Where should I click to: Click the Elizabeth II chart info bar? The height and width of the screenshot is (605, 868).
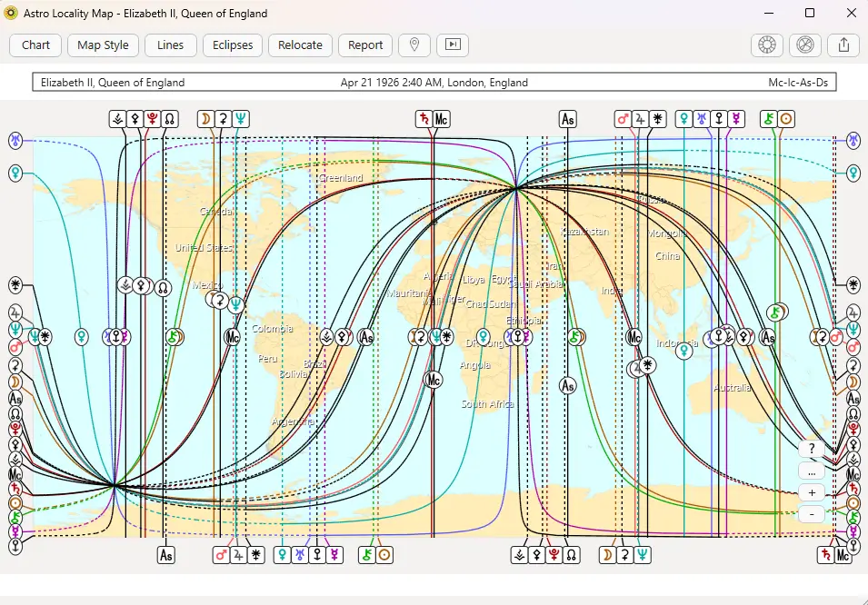[434, 83]
